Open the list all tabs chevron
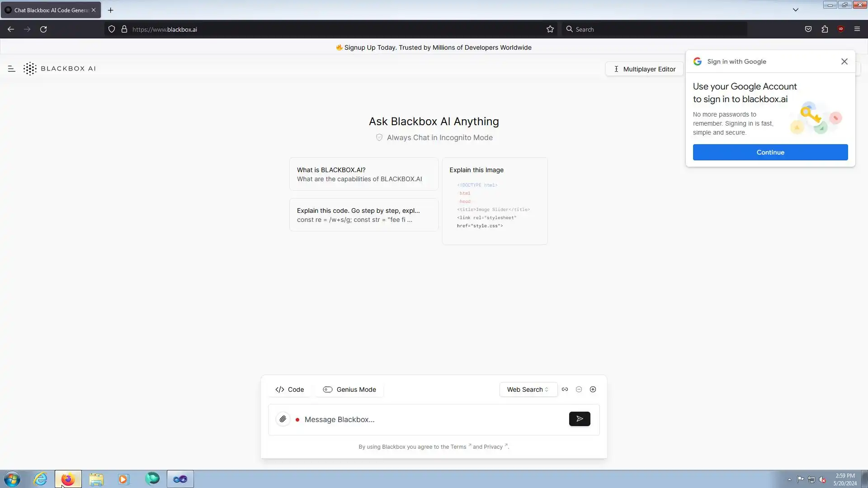The height and width of the screenshot is (488, 868). (796, 10)
